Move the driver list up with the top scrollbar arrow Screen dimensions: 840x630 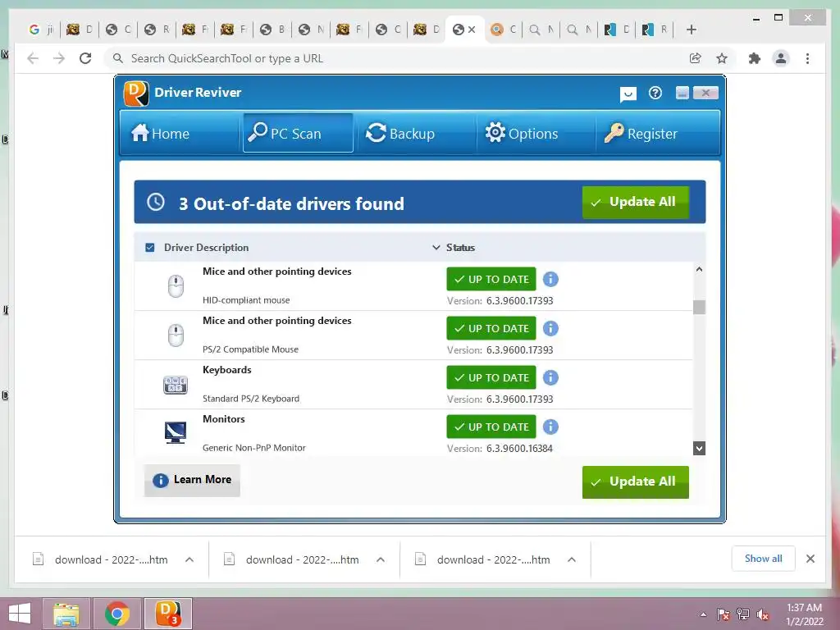click(699, 269)
